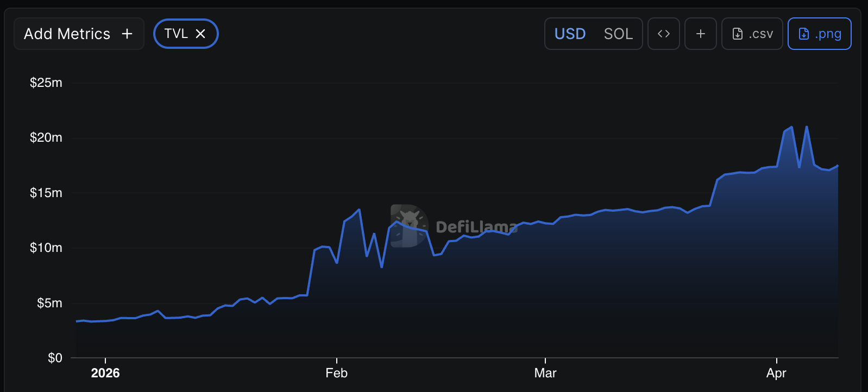Click the $20m y-axis label
868x392 pixels.
pyautogui.click(x=46, y=137)
